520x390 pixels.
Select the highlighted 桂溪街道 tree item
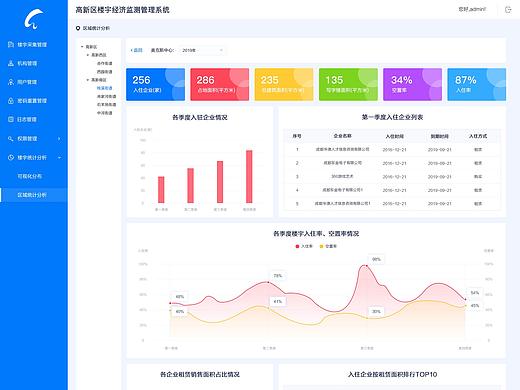104,88
